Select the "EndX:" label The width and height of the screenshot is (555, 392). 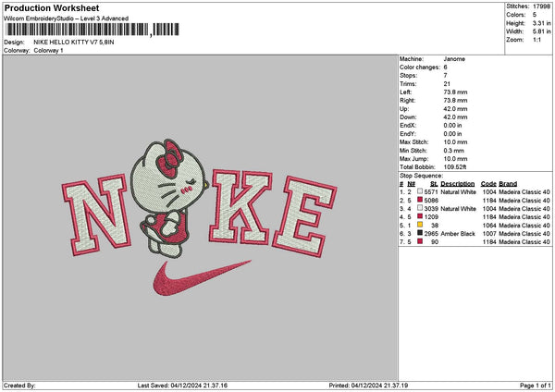pos(408,126)
